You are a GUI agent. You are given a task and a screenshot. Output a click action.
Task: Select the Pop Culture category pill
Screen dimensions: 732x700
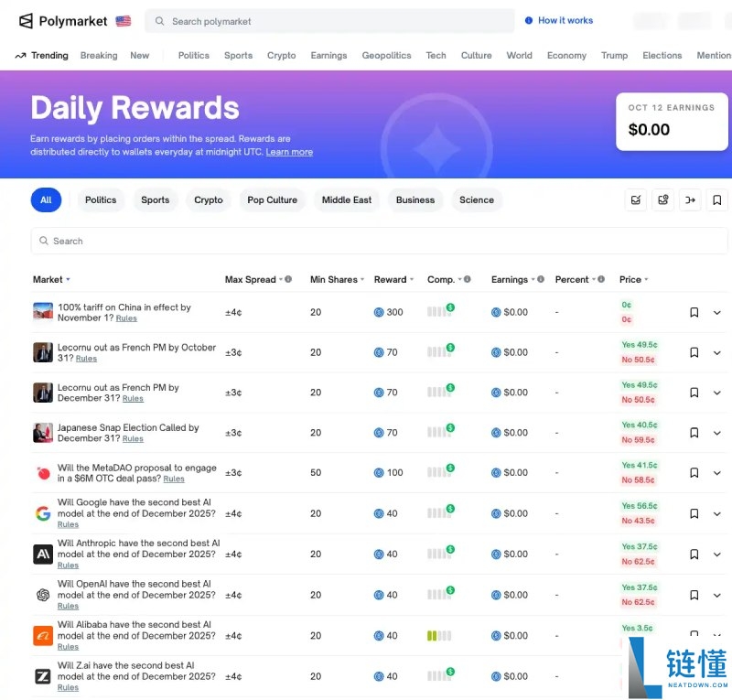click(272, 199)
